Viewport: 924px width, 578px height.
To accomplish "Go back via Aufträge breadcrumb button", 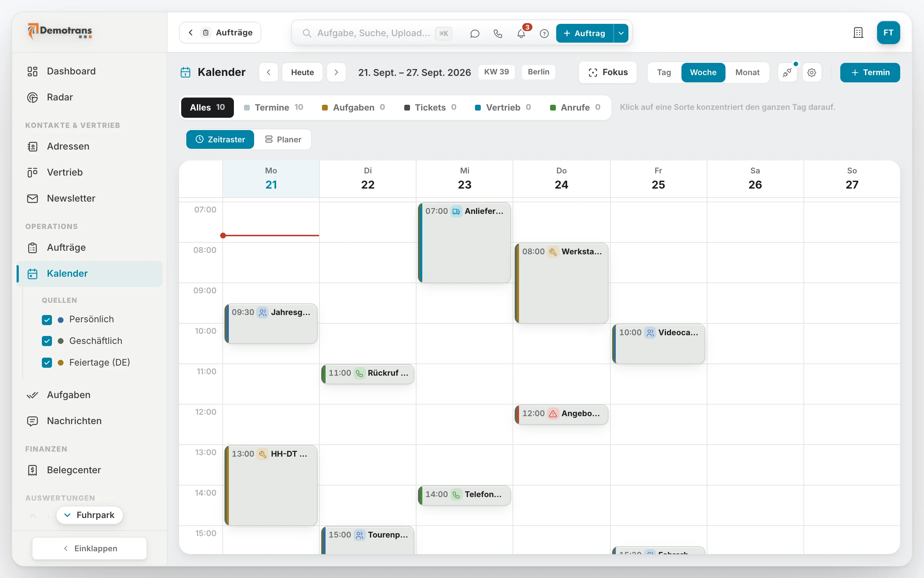I will (220, 33).
